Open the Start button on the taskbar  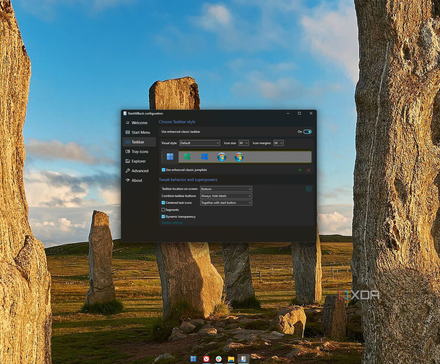(x=193, y=359)
